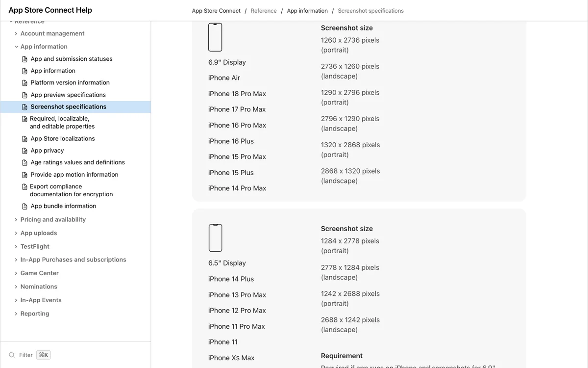
Task: Expand the Nominations section
Action: click(x=16, y=287)
